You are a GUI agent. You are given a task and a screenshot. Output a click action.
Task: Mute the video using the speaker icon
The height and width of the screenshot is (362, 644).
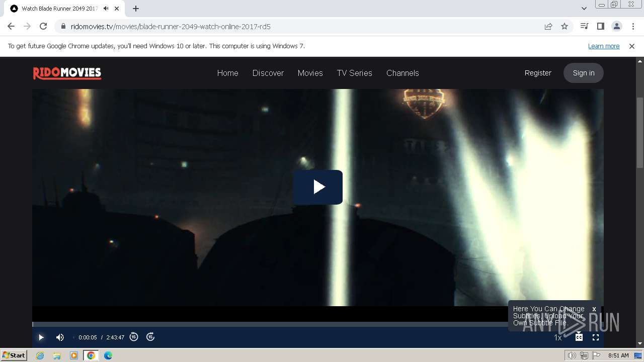(x=60, y=337)
